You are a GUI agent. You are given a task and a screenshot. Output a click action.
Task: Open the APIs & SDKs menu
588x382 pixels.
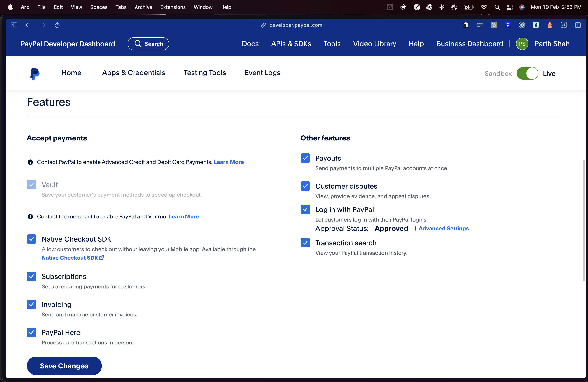click(291, 44)
